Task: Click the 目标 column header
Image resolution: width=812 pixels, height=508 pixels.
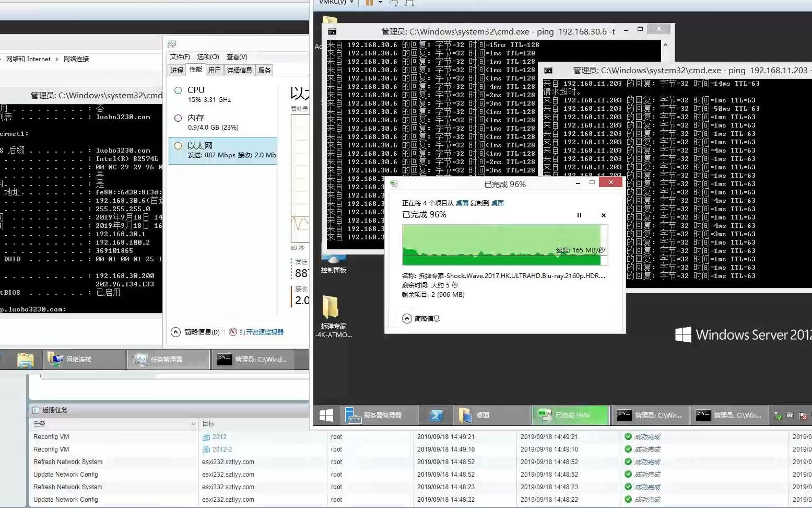Action: (208, 424)
